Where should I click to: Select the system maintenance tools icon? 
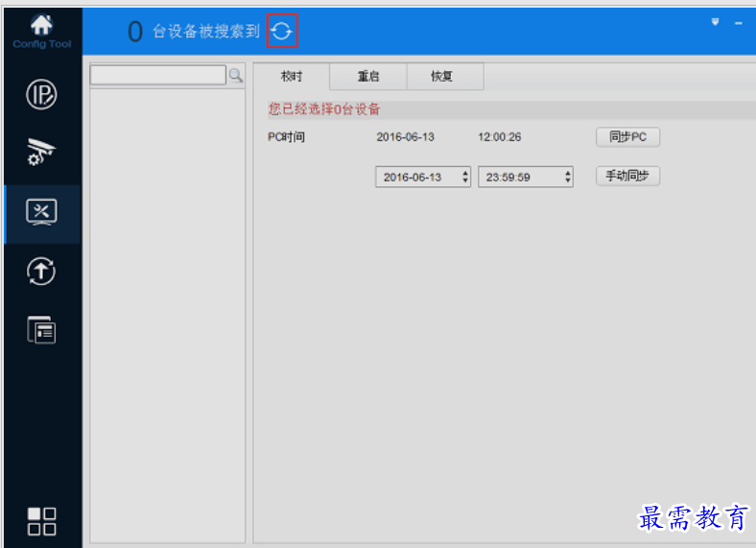41,212
